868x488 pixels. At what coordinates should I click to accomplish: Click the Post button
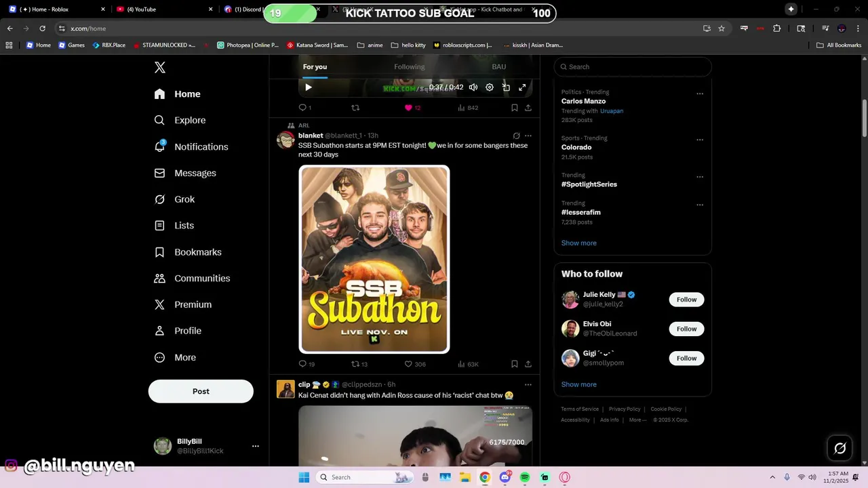201,391
